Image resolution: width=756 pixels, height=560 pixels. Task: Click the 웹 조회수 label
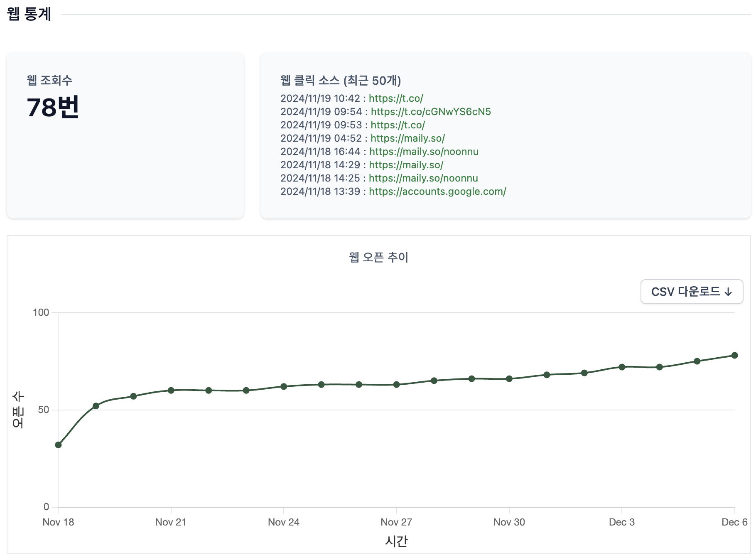(x=49, y=80)
